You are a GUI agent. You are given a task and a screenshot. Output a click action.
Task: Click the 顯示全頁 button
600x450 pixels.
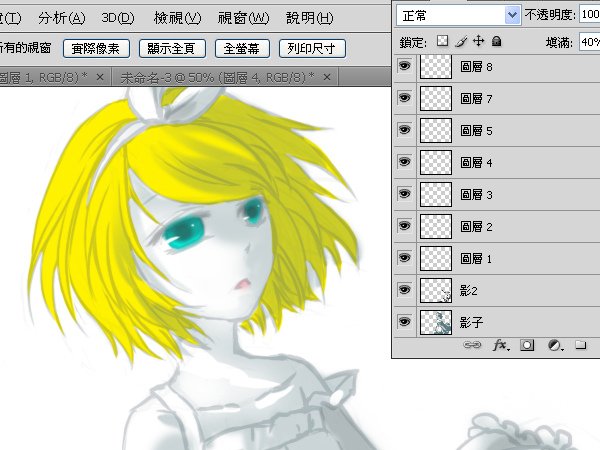pos(172,49)
